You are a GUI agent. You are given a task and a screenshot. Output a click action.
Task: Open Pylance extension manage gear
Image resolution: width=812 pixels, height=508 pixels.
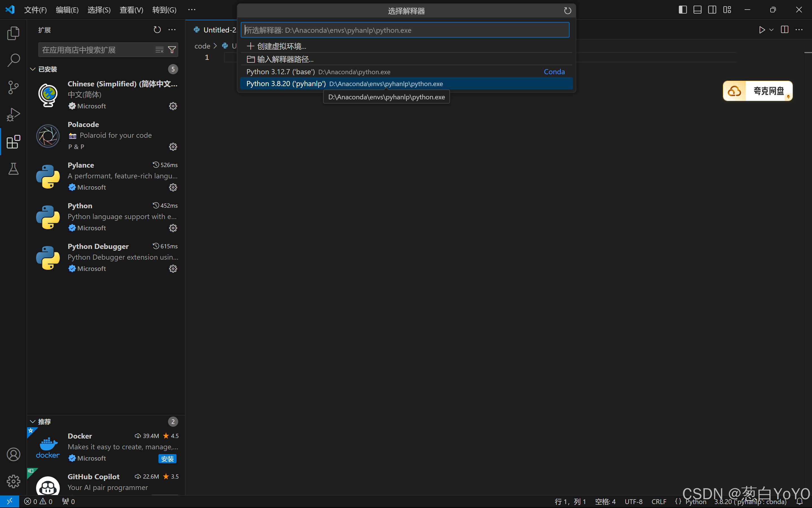[x=173, y=187]
